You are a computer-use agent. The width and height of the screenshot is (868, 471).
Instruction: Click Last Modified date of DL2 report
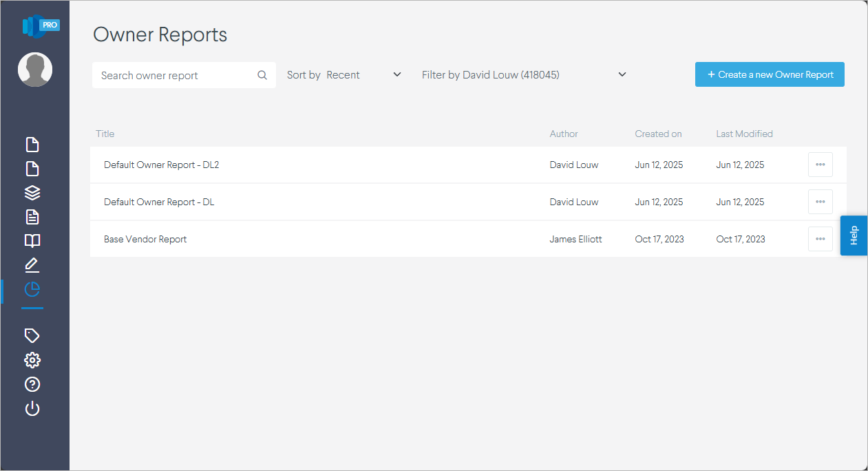coord(740,165)
